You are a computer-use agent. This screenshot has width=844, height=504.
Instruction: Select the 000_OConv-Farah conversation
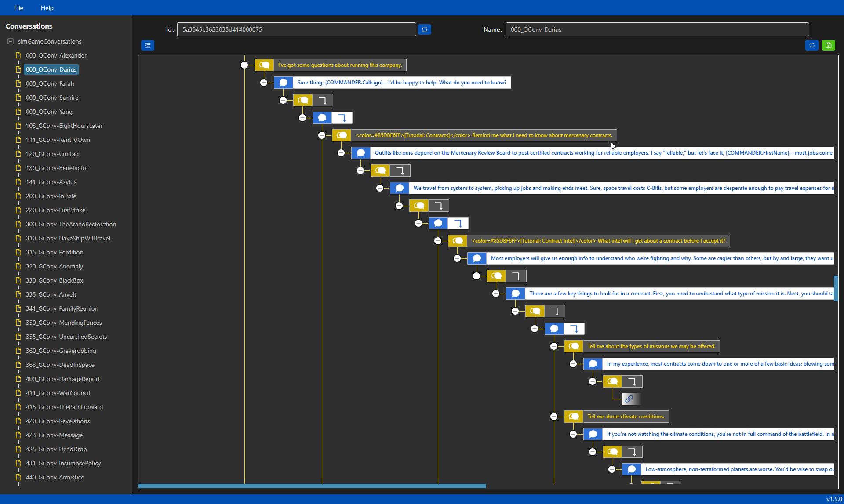(50, 83)
